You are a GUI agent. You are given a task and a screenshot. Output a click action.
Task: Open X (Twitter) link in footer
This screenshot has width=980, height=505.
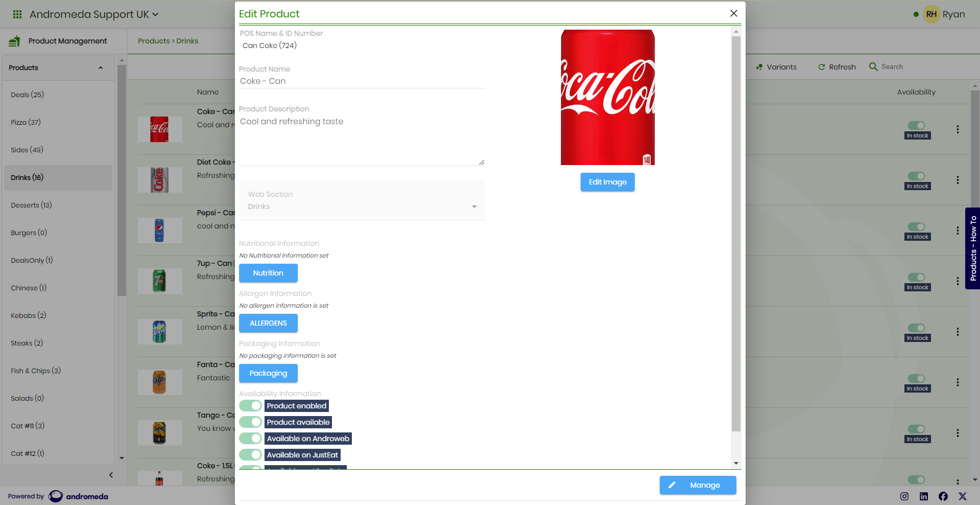[x=963, y=496]
